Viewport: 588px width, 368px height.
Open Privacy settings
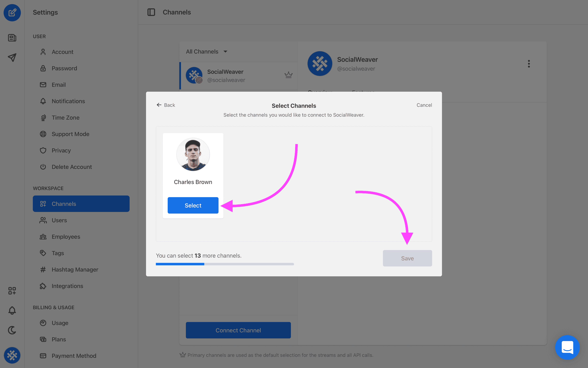[x=81, y=150]
